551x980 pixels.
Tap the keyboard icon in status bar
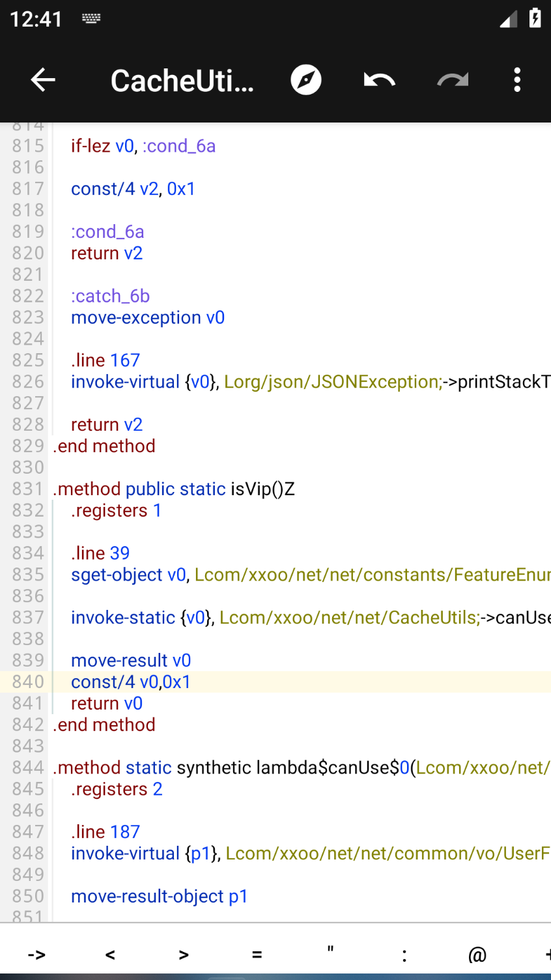pos(91,19)
